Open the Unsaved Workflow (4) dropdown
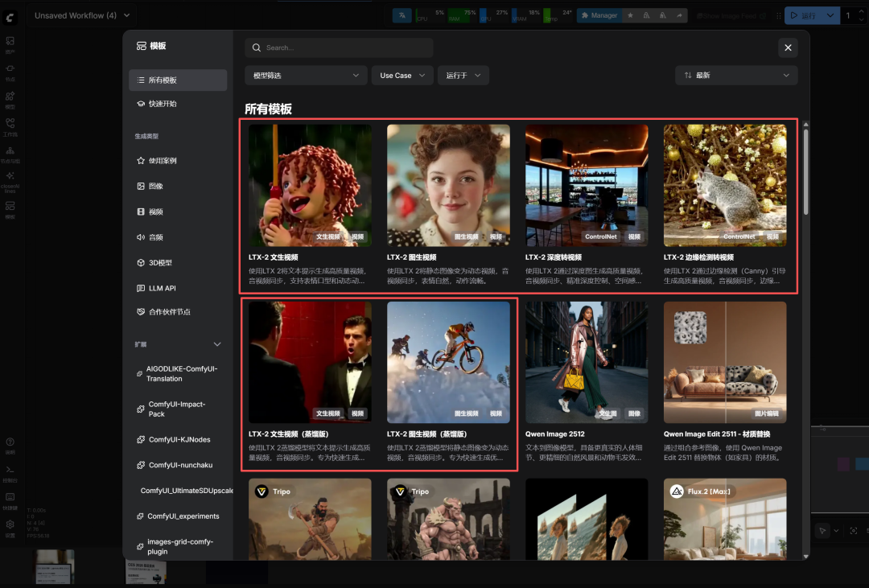 pyautogui.click(x=82, y=15)
